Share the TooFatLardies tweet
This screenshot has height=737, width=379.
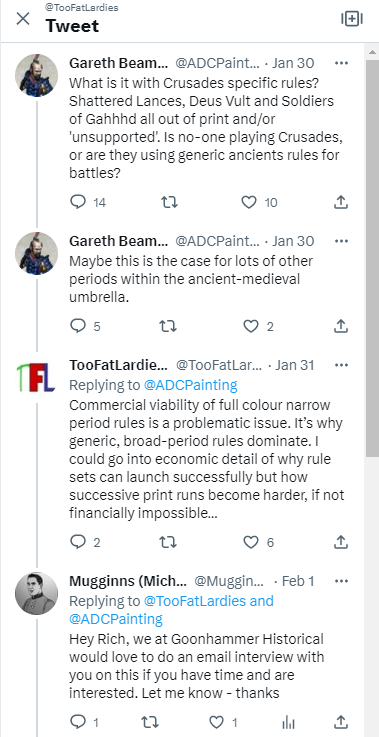[x=340, y=542]
